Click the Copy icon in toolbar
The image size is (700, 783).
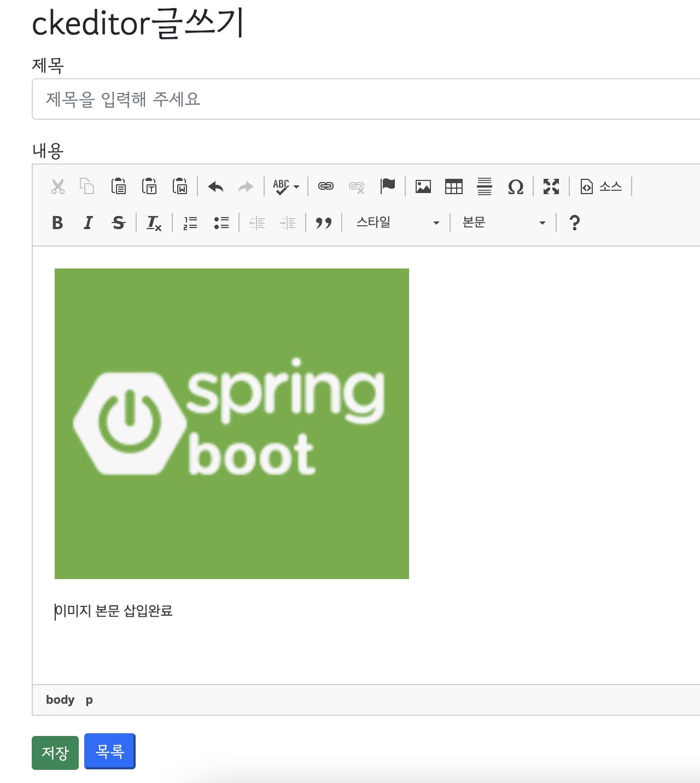pyautogui.click(x=87, y=186)
